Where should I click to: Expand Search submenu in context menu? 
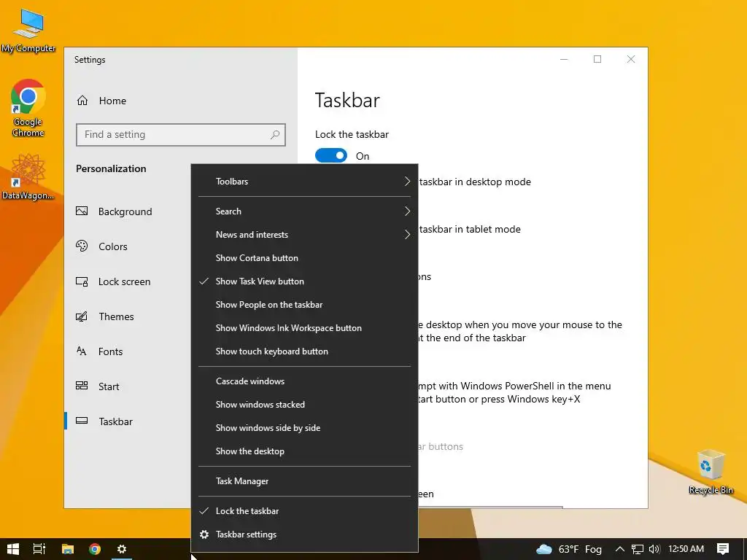(304, 211)
